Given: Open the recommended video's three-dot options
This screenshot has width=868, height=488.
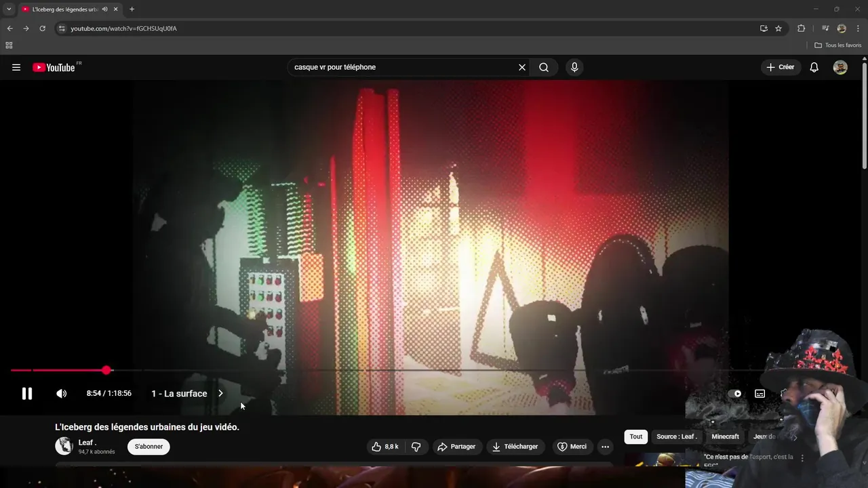Looking at the screenshot, I should (802, 458).
